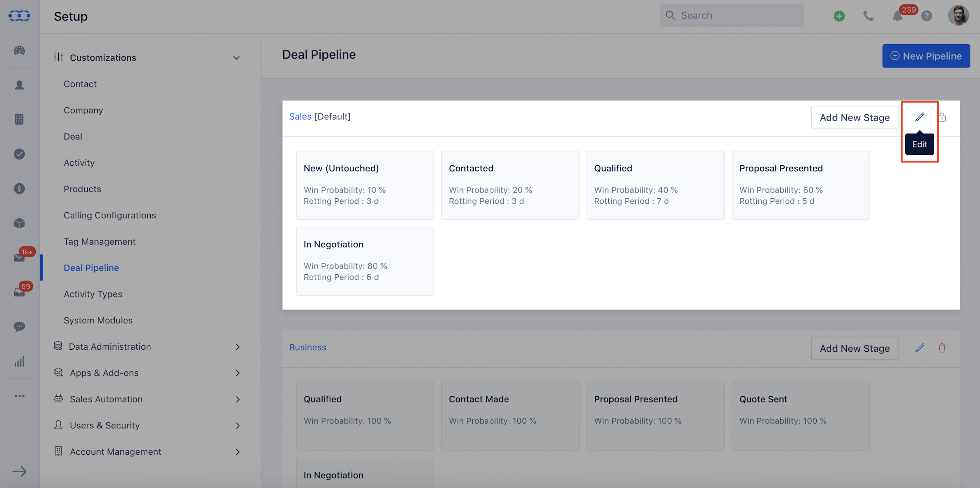The image size is (980, 488).
Task: Open the Contacts person icon in sidebar
Action: coord(19,85)
